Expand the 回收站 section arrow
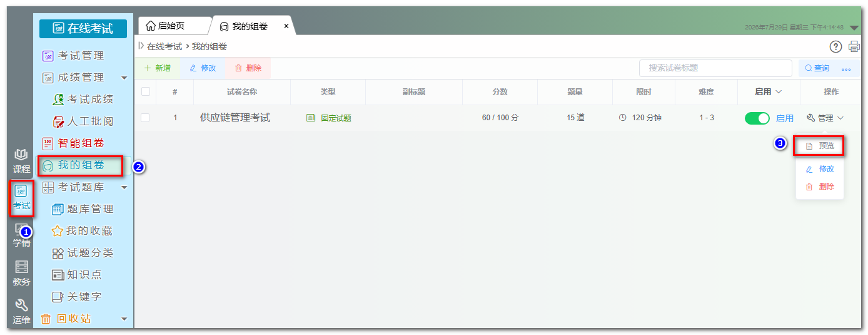The image size is (868, 335). (x=124, y=319)
